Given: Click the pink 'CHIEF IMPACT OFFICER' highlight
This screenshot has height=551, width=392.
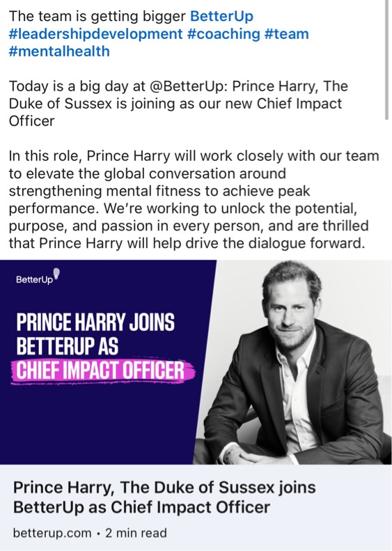Looking at the screenshot, I should (102, 371).
